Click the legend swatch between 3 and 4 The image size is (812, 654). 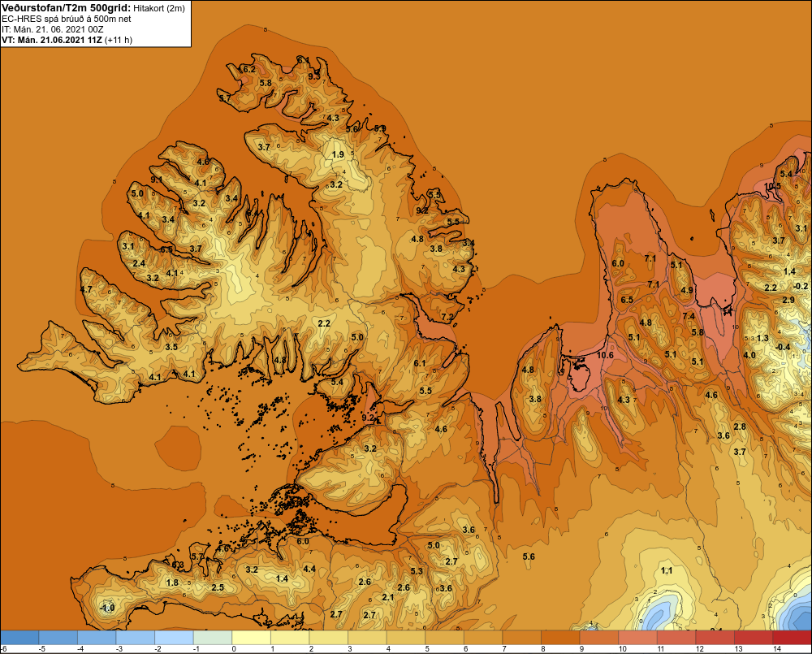pyautogui.click(x=367, y=638)
